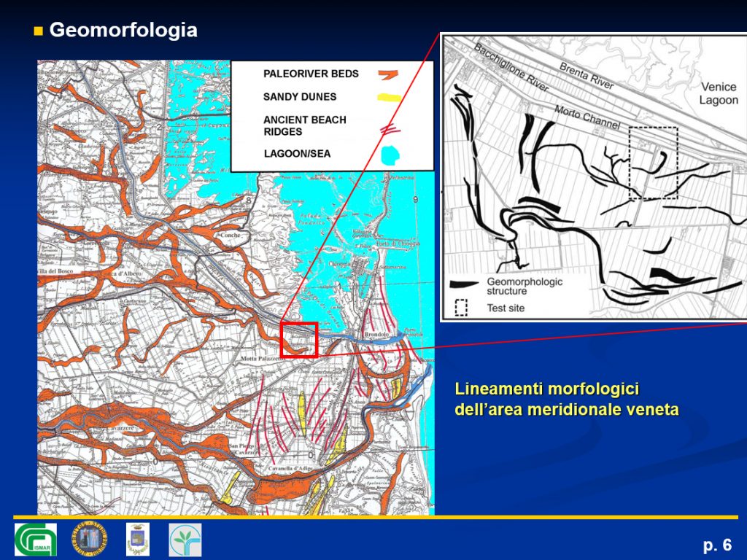Click the Morto Channel label
This screenshot has width=747, height=560.
point(587,116)
